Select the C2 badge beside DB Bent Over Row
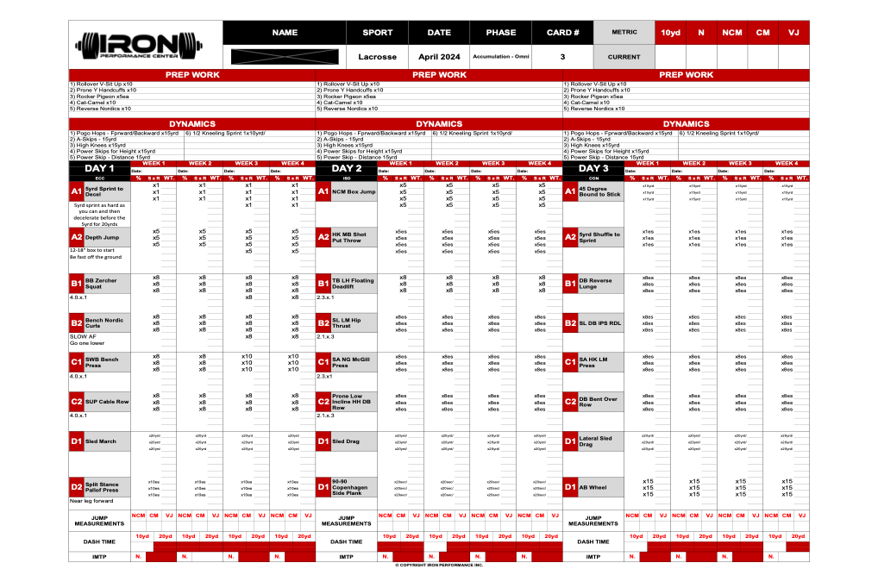Viewport: 878px width, 588px height. click(x=569, y=403)
